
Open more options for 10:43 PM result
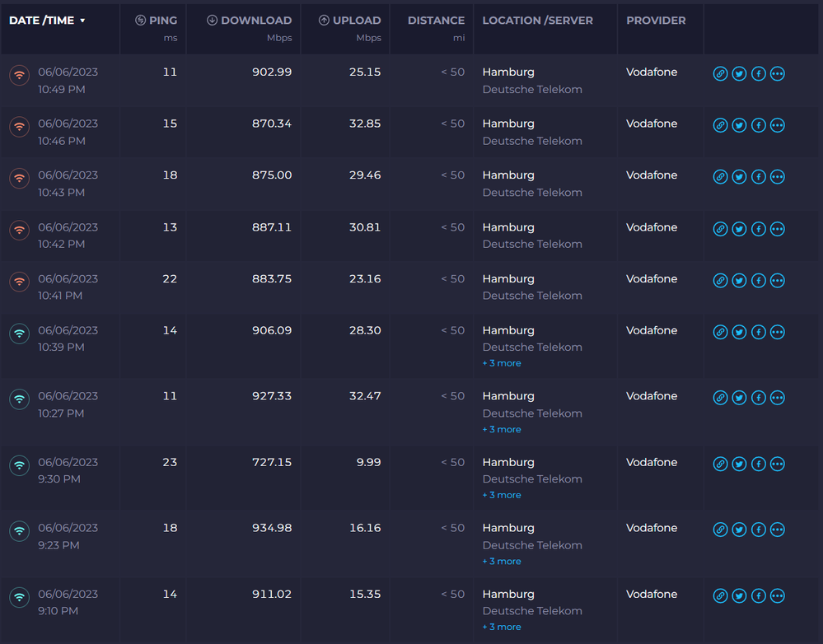778,177
